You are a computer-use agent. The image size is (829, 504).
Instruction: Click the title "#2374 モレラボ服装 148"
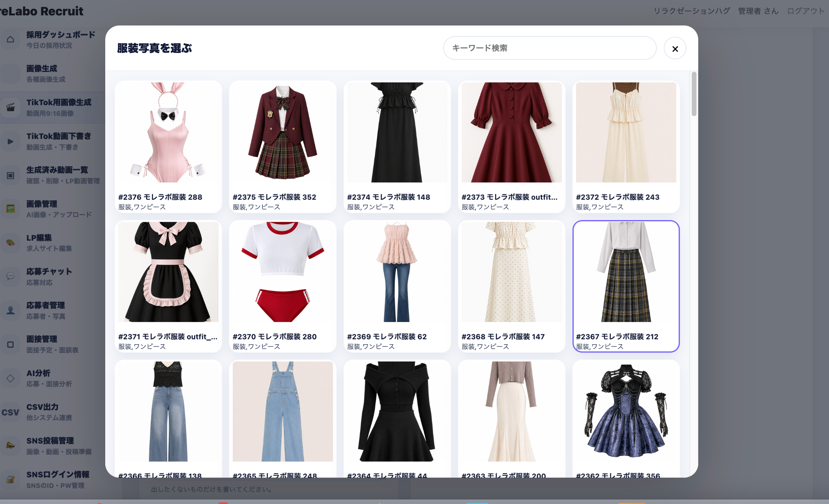(389, 197)
